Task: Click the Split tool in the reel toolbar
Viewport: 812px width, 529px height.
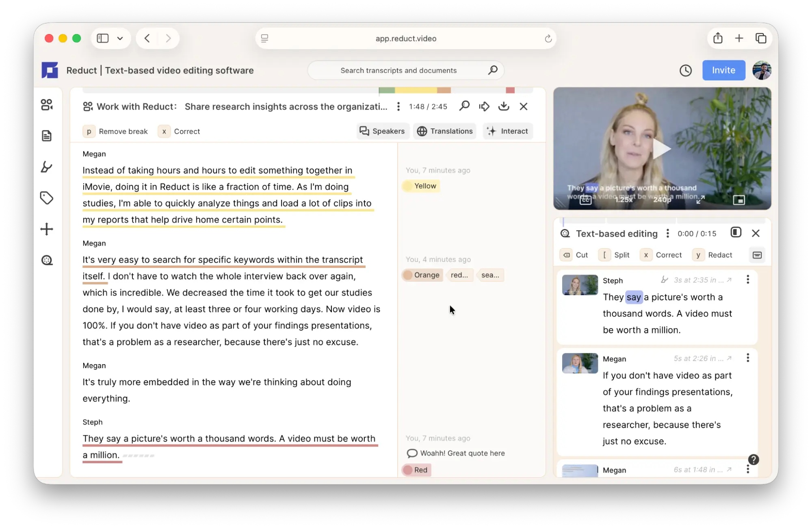Action: point(614,255)
